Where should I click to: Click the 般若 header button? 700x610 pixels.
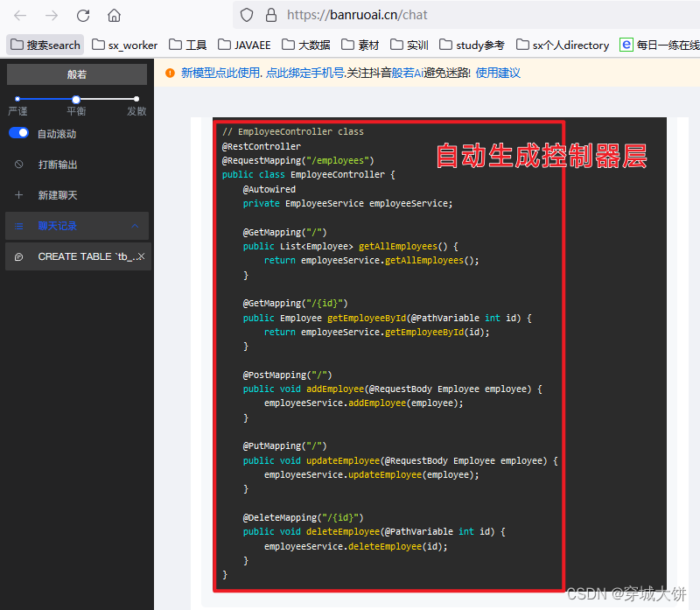pos(77,74)
